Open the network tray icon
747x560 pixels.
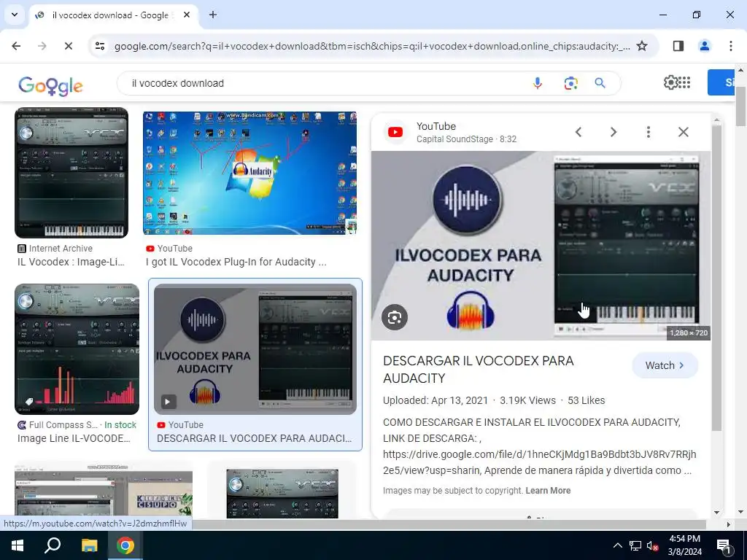(635, 545)
